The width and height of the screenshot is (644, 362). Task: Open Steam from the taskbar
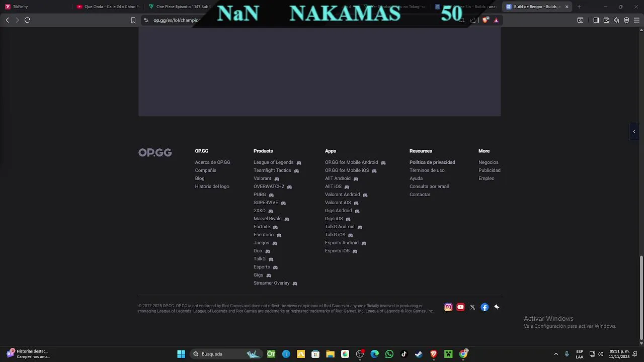[419, 354]
